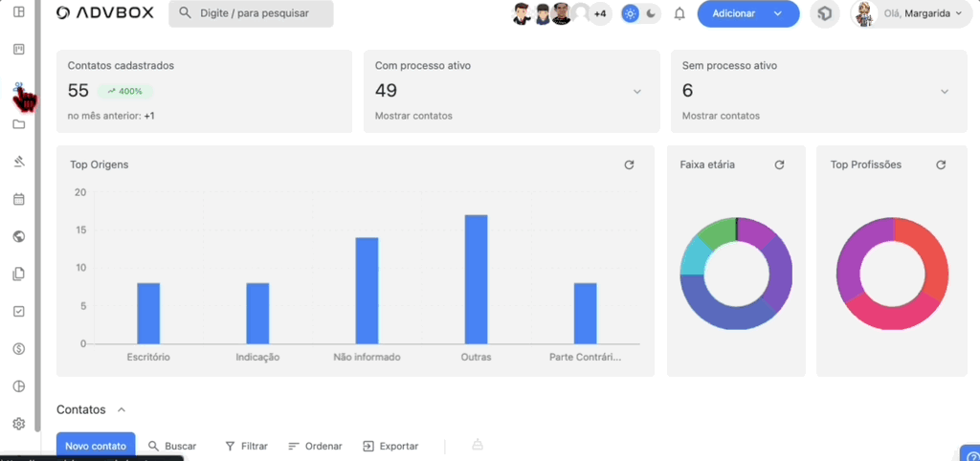Click the globe icon in the sidebar
This screenshot has width=980, height=461.
[x=18, y=236]
